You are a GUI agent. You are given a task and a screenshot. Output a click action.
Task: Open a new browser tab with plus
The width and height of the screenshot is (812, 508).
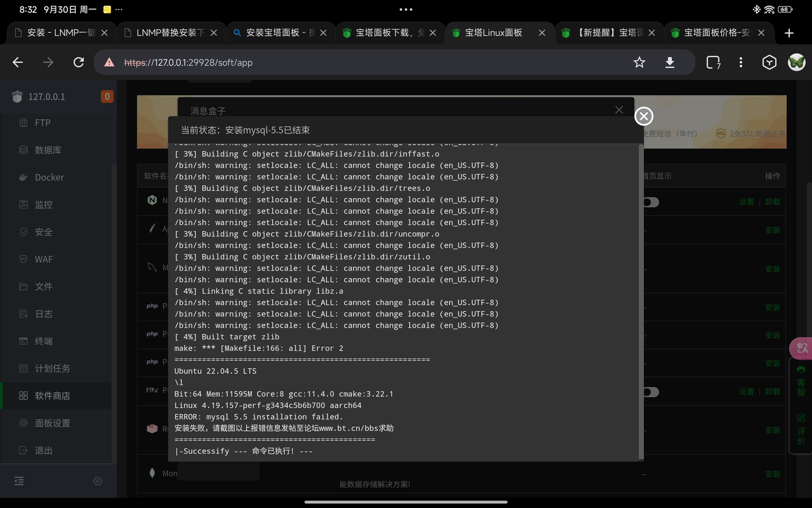pyautogui.click(x=789, y=33)
